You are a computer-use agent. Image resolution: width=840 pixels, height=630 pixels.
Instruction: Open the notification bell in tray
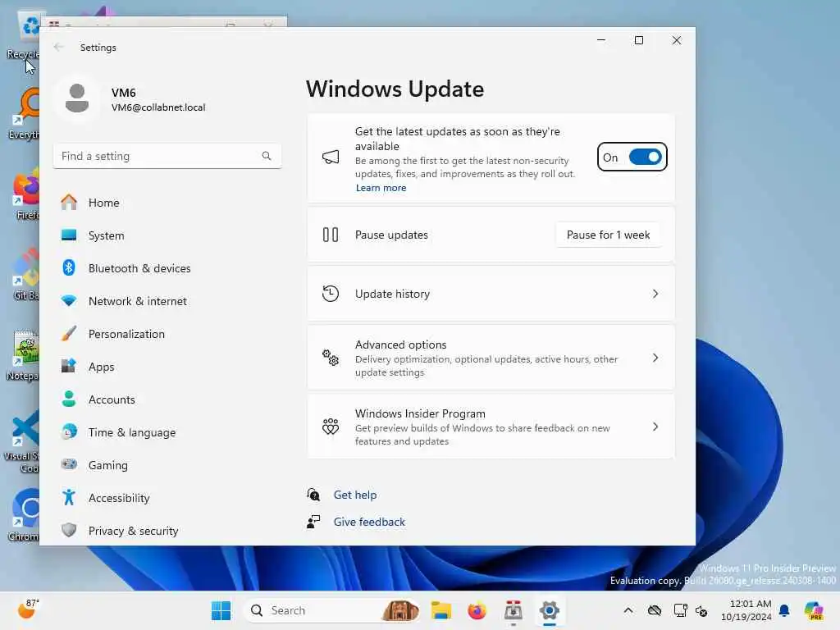(784, 610)
